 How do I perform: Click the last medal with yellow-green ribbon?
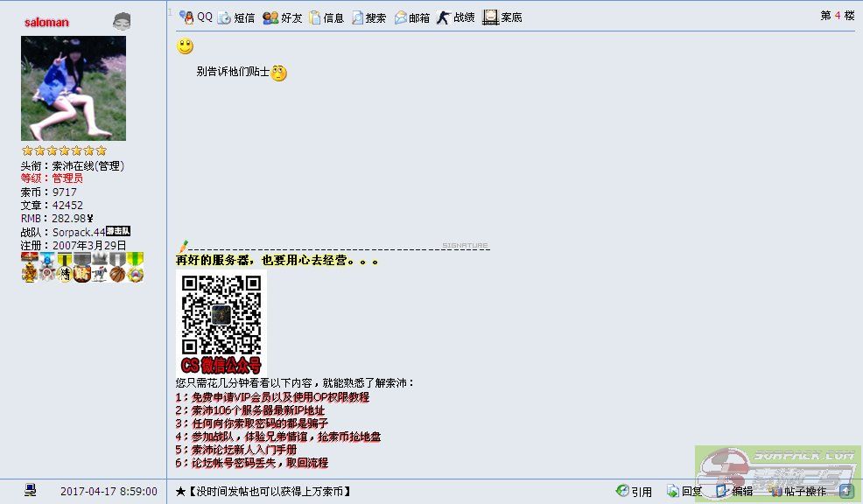coord(135,268)
